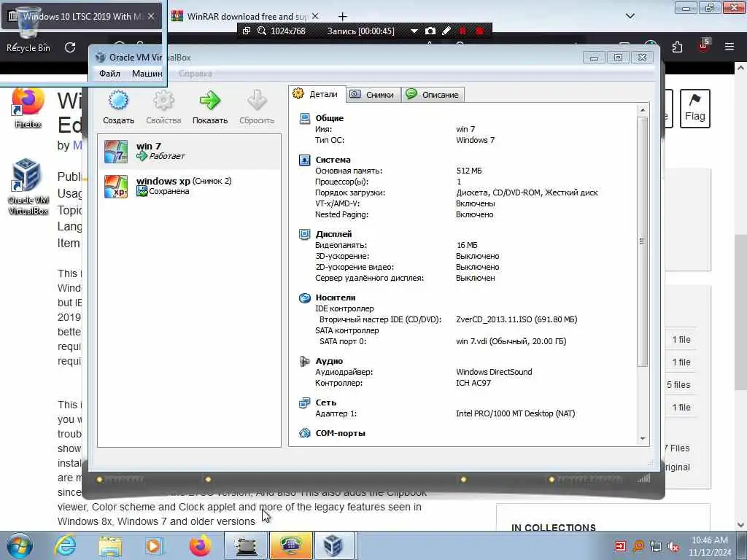The width and height of the screenshot is (747, 560).
Task: Open the Дисплей section header
Action: tap(333, 234)
